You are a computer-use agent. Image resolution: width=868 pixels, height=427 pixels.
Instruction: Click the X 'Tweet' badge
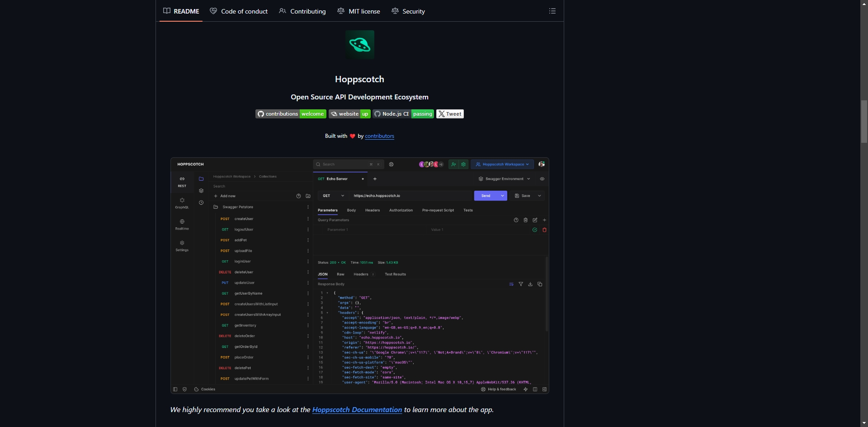click(x=450, y=114)
